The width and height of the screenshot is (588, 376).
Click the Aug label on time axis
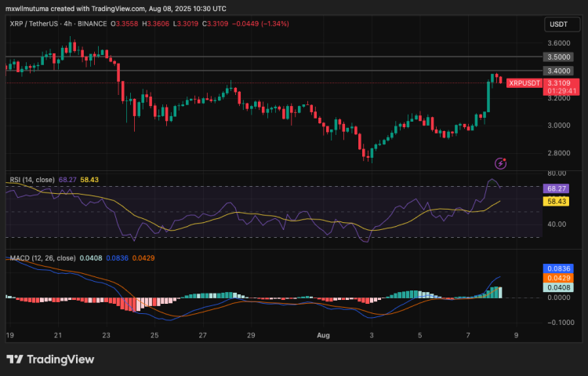pyautogui.click(x=323, y=334)
